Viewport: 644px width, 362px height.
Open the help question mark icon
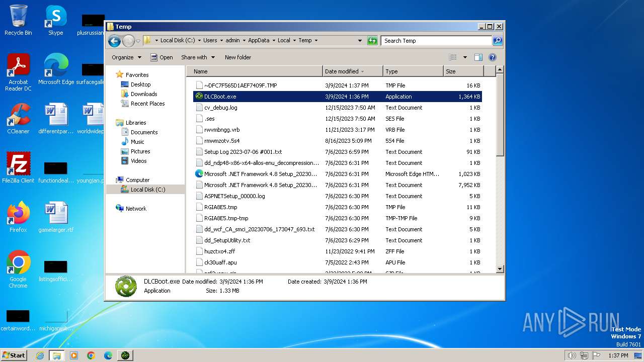click(493, 57)
